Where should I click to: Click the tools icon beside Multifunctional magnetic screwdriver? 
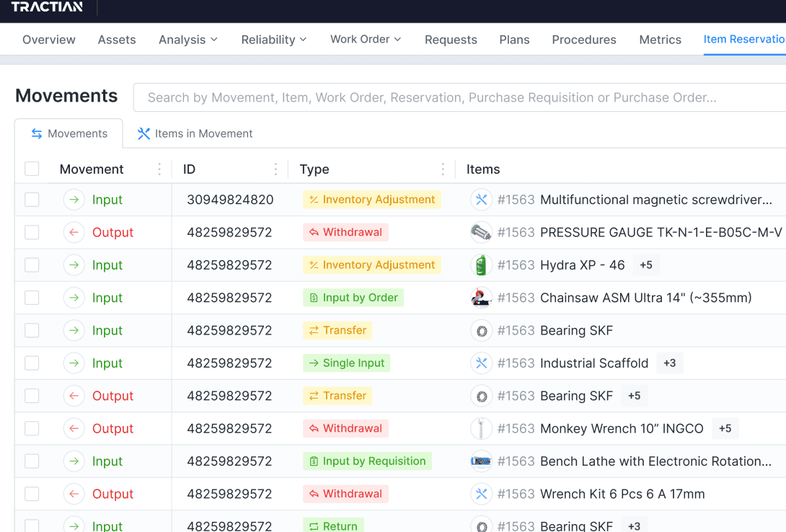click(x=481, y=200)
